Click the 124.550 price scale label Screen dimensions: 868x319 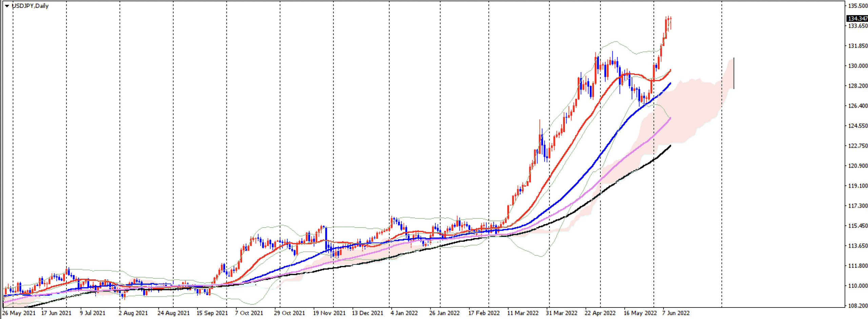coord(858,126)
